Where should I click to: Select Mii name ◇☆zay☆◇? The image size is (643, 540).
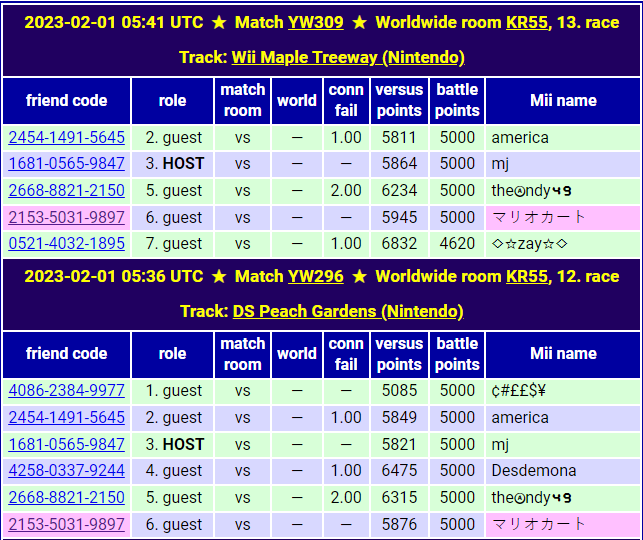click(529, 244)
